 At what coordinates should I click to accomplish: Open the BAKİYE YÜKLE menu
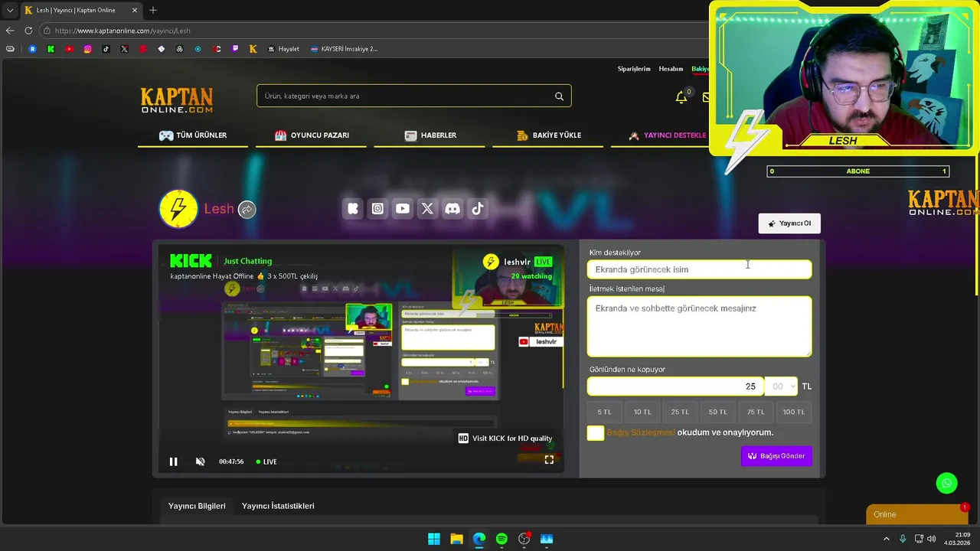pyautogui.click(x=549, y=135)
